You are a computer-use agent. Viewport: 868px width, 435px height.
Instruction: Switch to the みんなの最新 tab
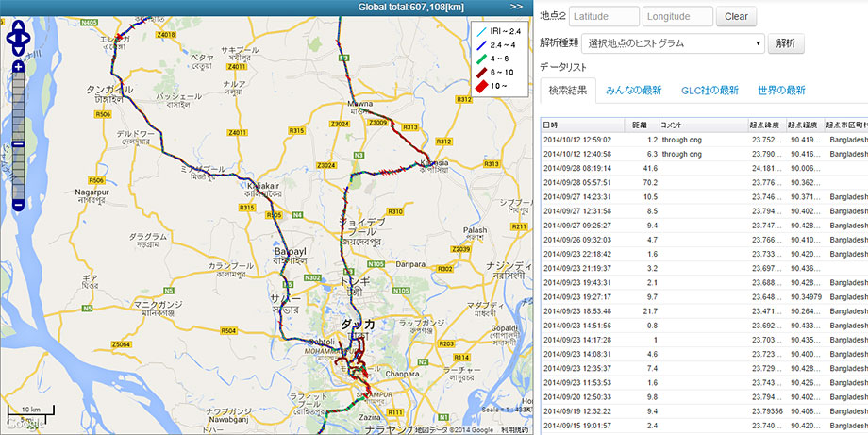(633, 91)
